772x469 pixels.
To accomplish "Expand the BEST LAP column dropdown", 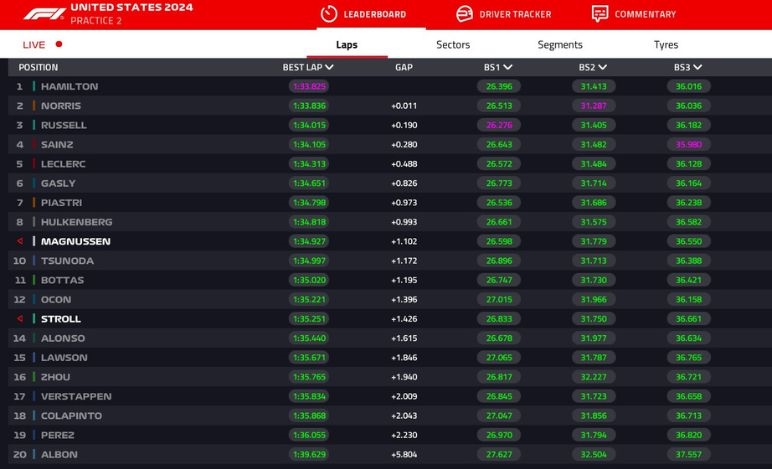I will pos(329,68).
